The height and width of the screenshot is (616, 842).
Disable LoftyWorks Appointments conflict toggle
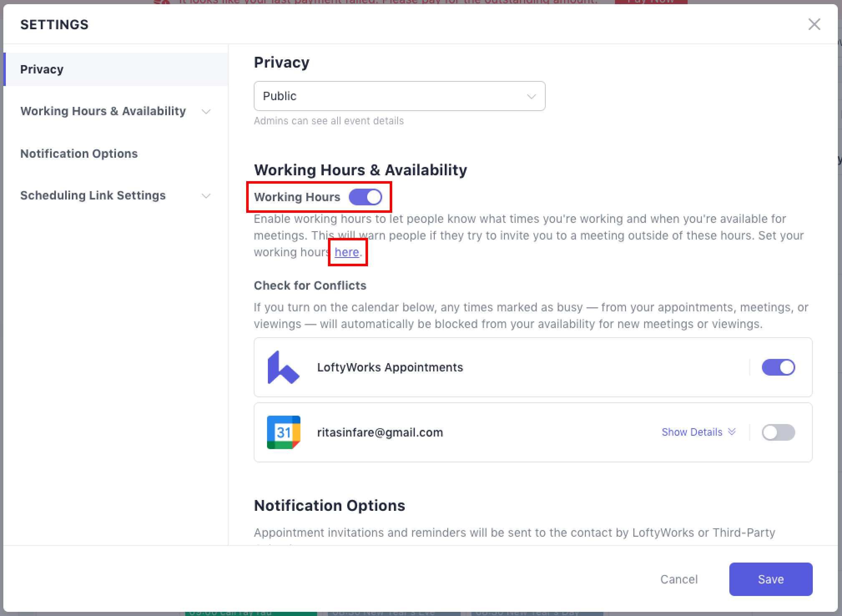778,367
